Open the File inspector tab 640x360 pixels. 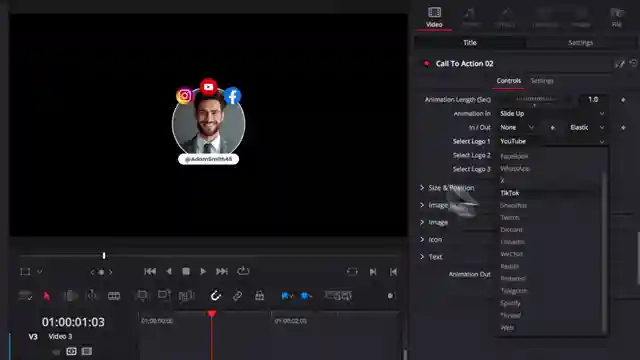617,17
